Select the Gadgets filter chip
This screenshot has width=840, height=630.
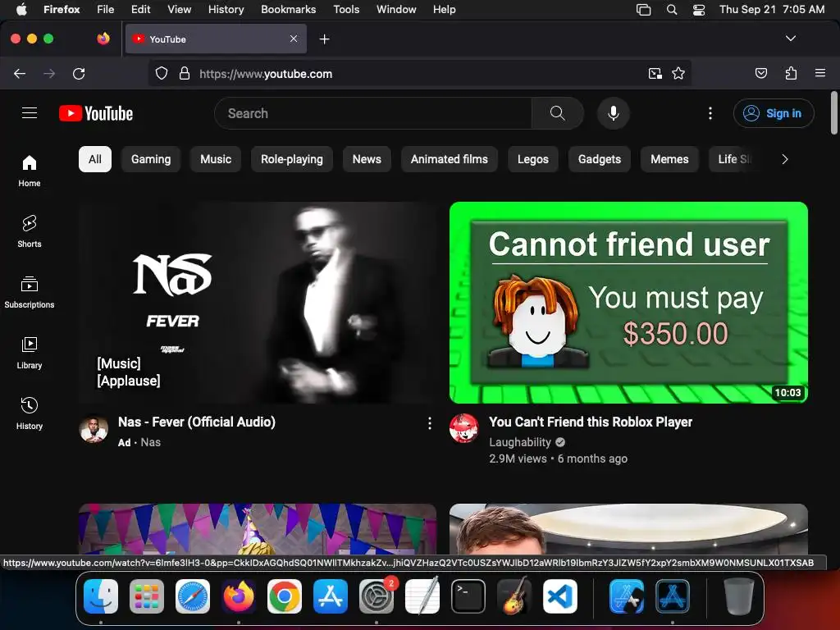[x=600, y=159]
